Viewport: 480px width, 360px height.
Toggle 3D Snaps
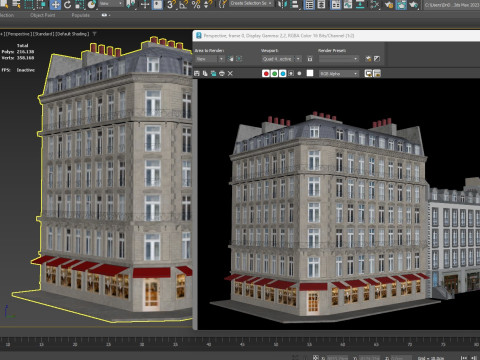(171, 5)
